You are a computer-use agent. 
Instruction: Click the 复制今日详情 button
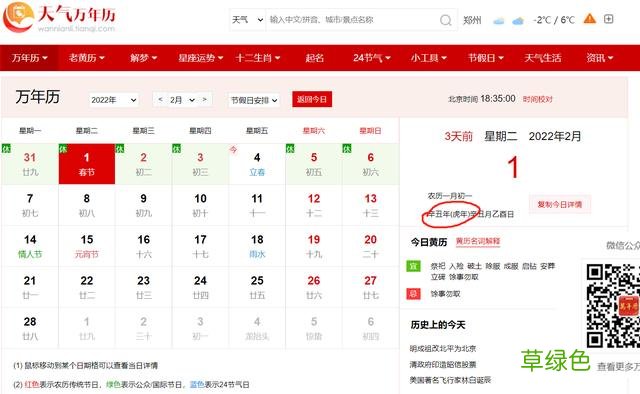point(560,204)
